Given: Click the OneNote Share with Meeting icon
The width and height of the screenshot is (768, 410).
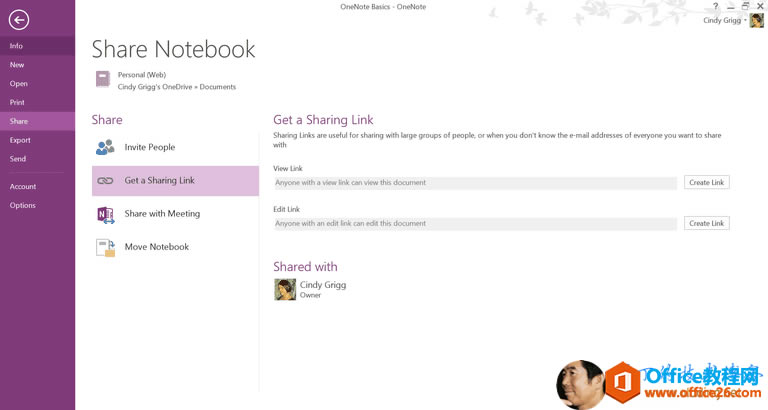Looking at the screenshot, I should click(105, 215).
